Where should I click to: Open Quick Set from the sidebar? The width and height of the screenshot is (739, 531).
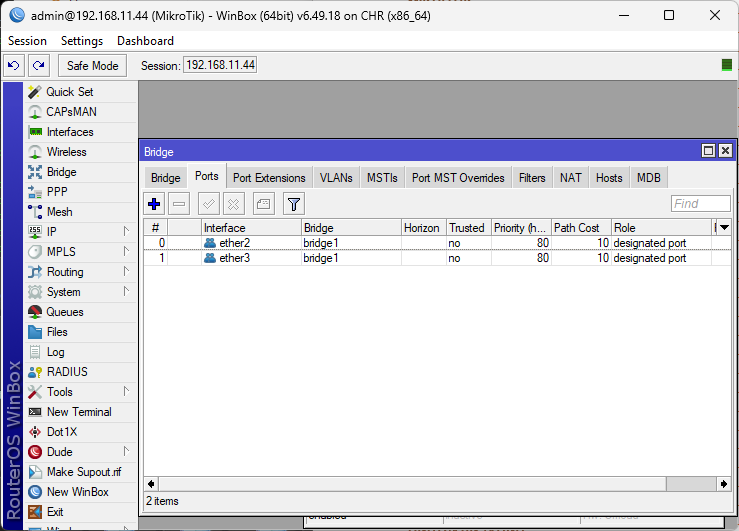click(x=69, y=92)
